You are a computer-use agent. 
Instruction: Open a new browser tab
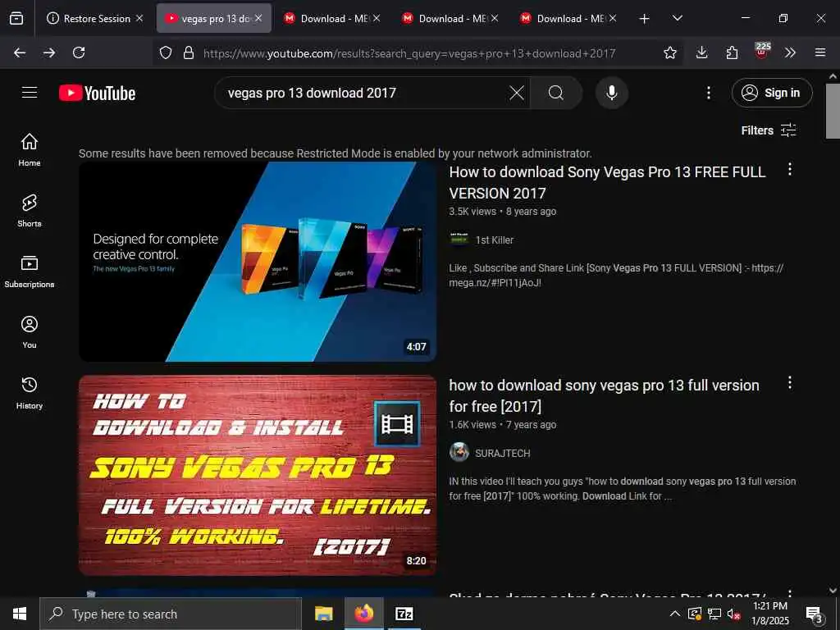point(645,19)
